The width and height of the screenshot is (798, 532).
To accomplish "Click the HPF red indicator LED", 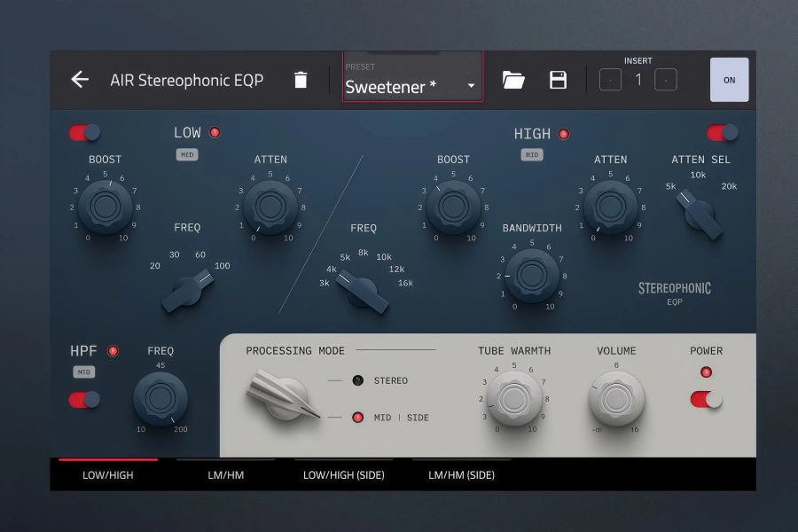I will 113,351.
